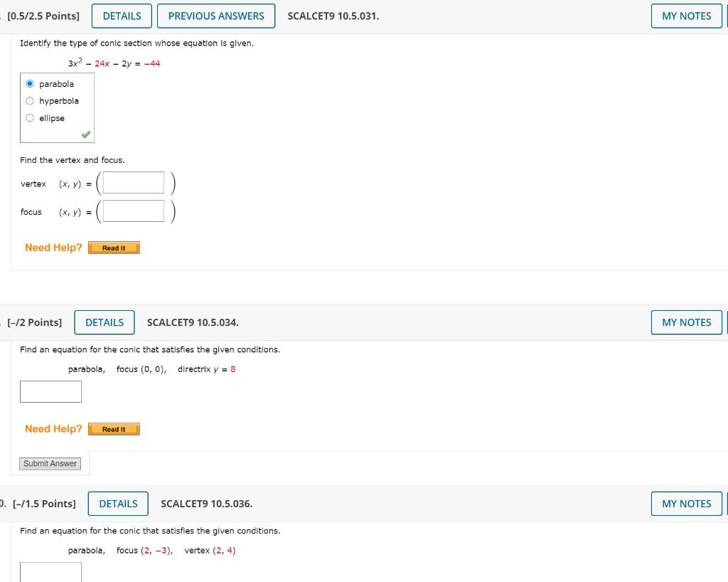728x582 pixels.
Task: Click the vertex coordinate input box
Action: pos(132,182)
